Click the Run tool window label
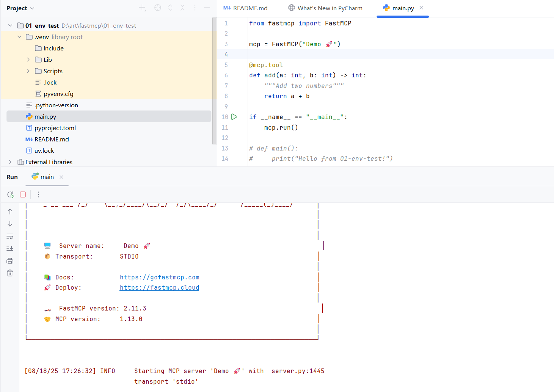554x392 pixels. coord(12,177)
